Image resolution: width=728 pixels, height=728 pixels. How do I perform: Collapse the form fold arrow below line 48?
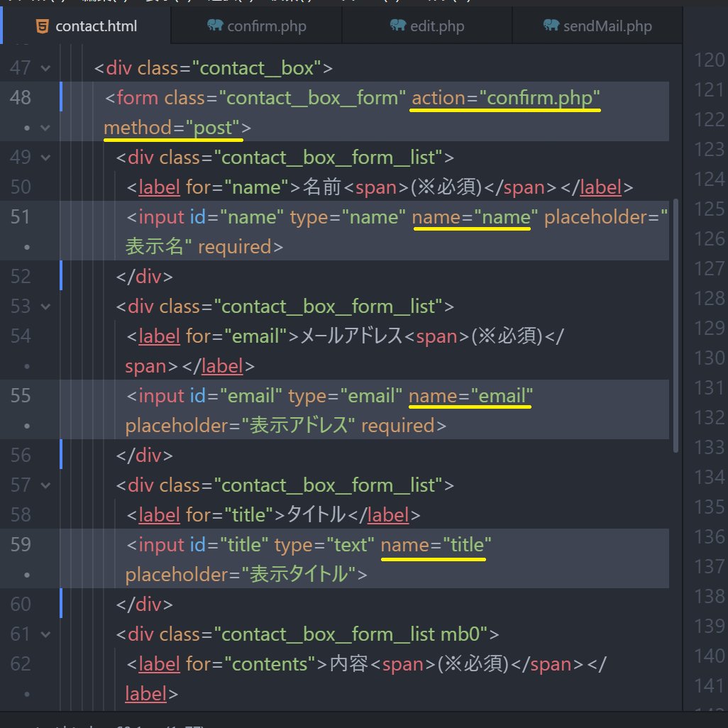click(x=45, y=128)
